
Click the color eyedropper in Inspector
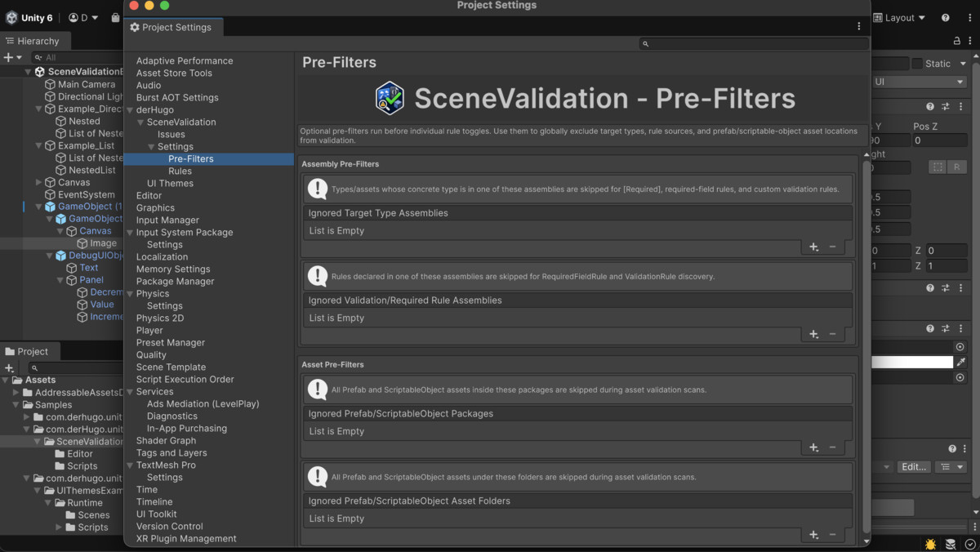pyautogui.click(x=961, y=362)
